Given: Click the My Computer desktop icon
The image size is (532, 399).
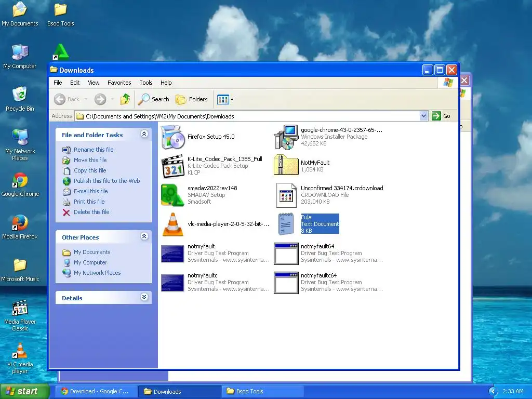Looking at the screenshot, I should pos(20,57).
